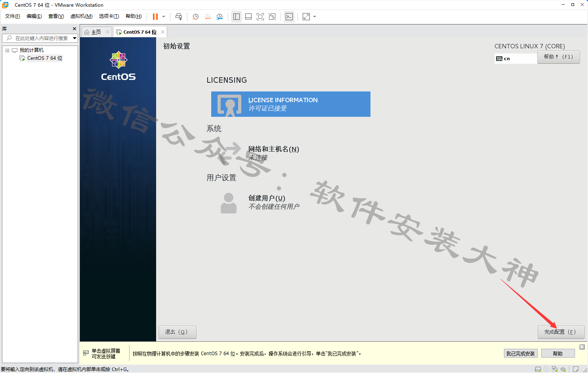Click the cn keyboard layout indicator
588x373 pixels.
515,58
